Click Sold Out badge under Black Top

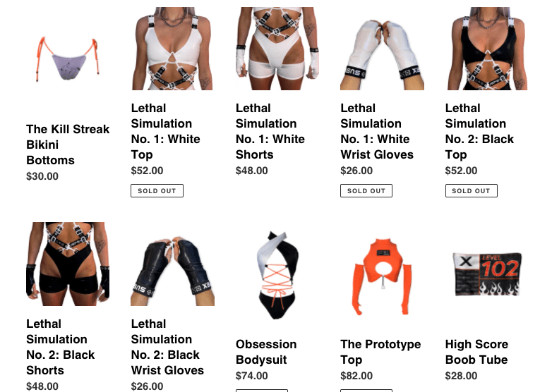[471, 191]
